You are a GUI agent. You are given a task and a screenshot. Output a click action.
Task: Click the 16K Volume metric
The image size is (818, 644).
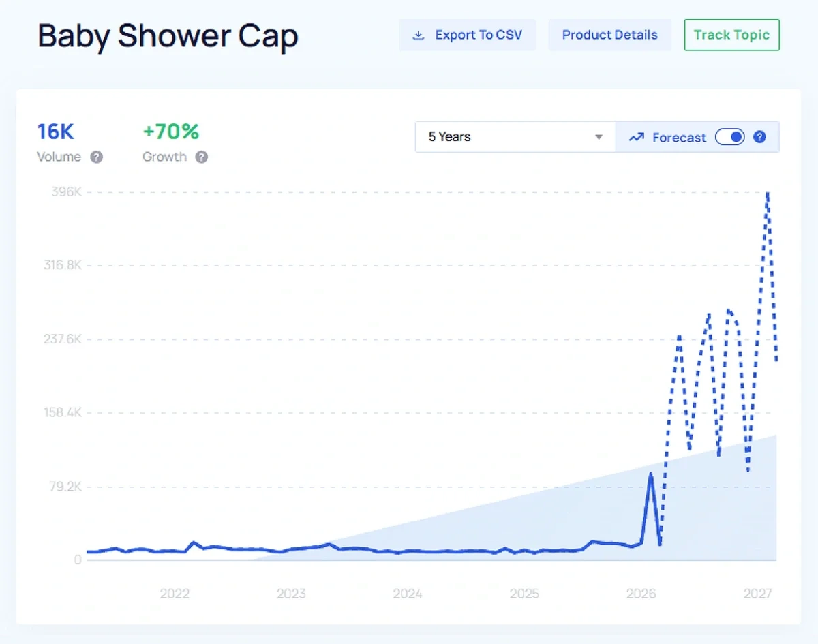(56, 132)
